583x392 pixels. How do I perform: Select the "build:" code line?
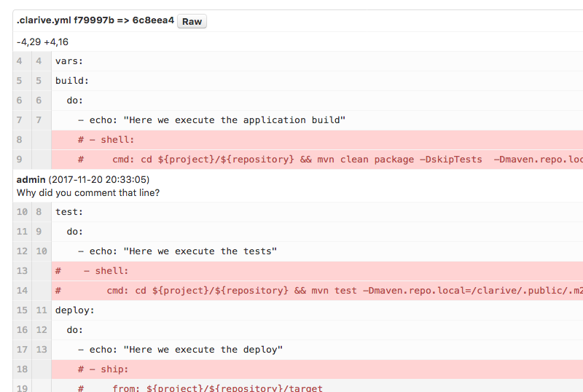(x=72, y=81)
